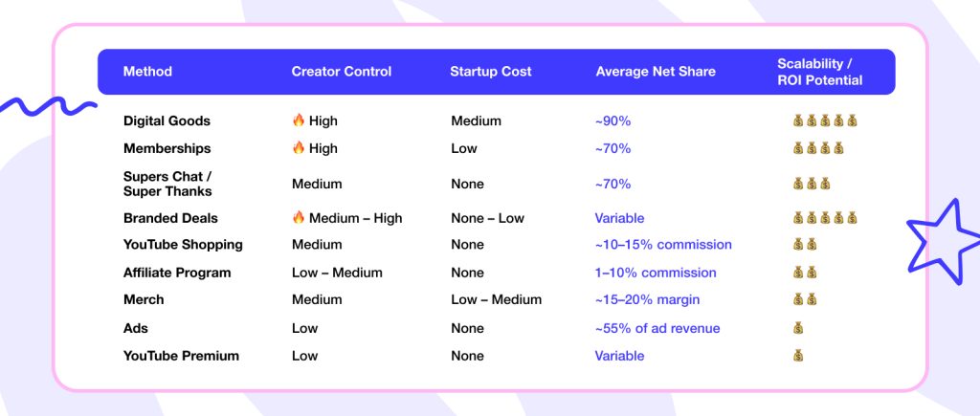Click the money bags in the Merch row
980x416 pixels.
(805, 299)
